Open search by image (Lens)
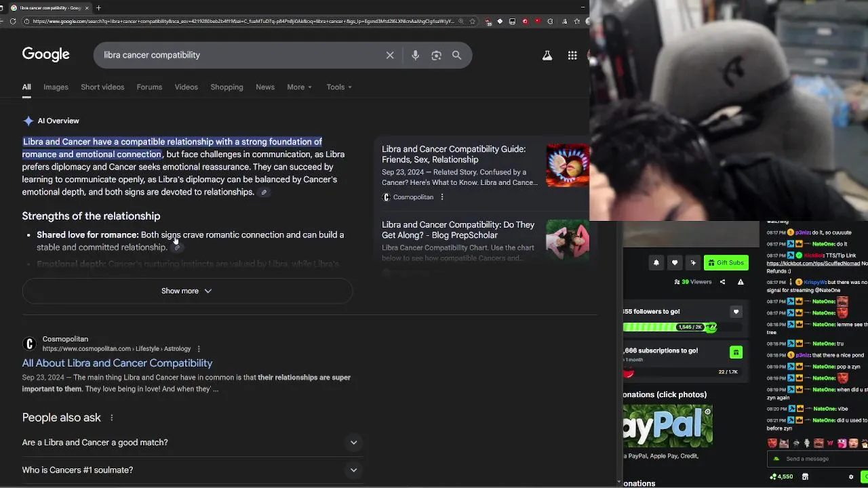 [436, 56]
